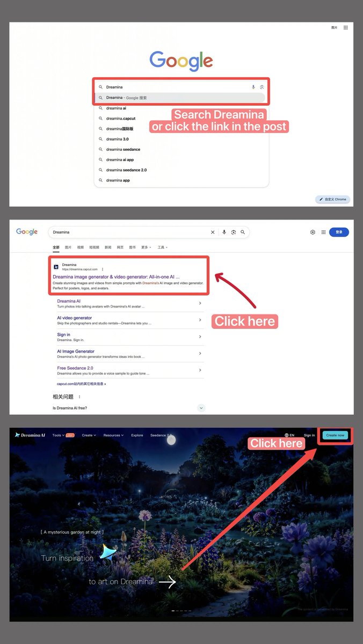
Task: Click the Dreamina AI logo on Dreamina site
Action: tap(30, 435)
